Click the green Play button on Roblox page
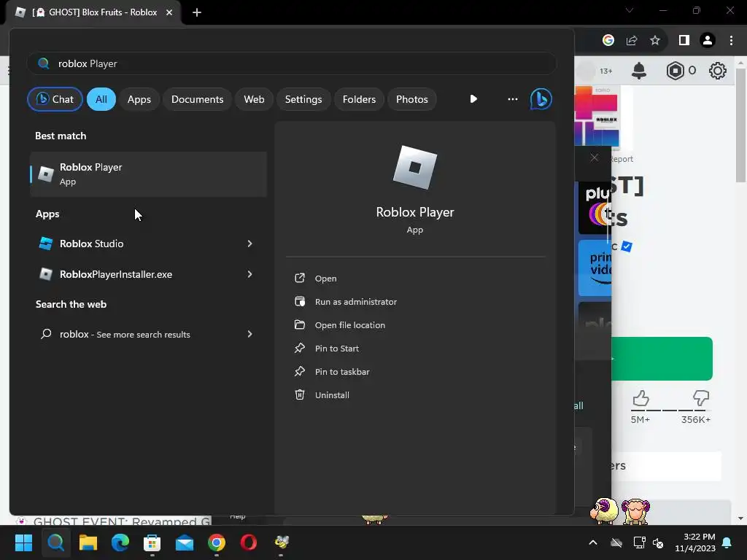Image resolution: width=747 pixels, height=560 pixels. pyautogui.click(x=662, y=359)
